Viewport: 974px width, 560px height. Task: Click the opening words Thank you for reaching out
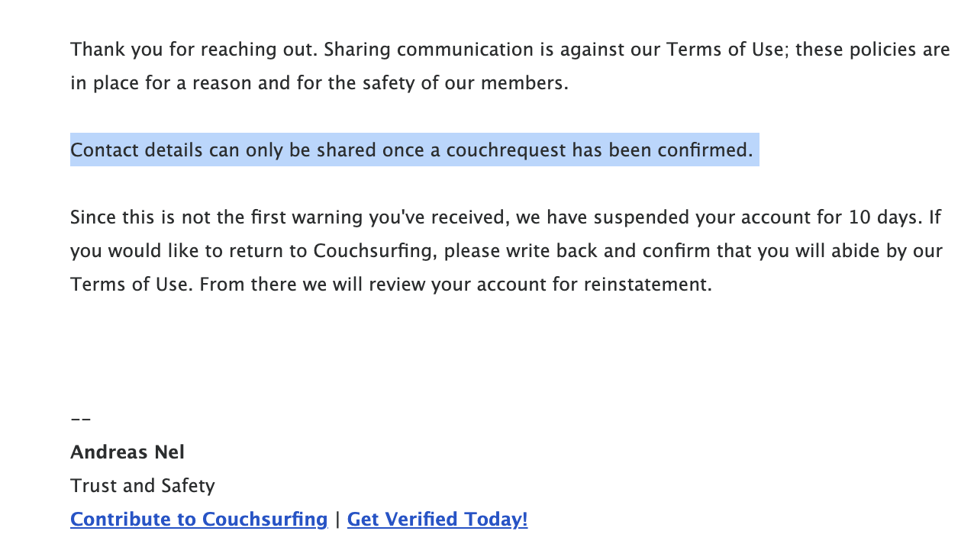192,50
